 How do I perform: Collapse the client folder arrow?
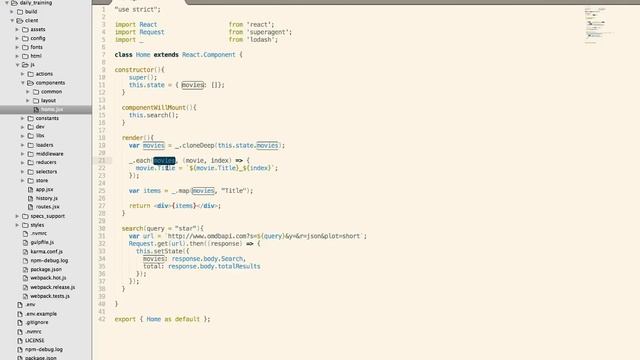(12, 20)
